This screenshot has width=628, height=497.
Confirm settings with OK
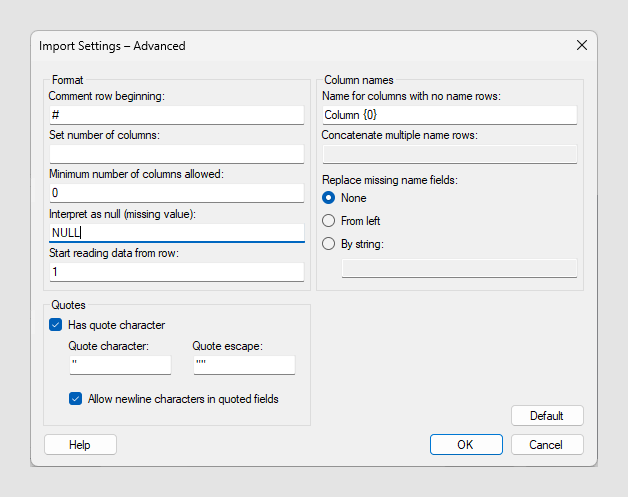coord(466,445)
